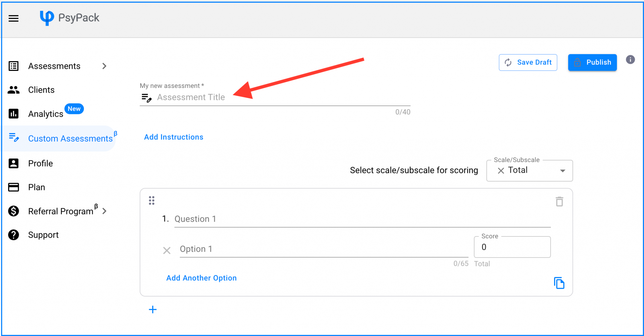Select Custom Assessments in the sidebar
The image size is (644, 336).
[x=59, y=138]
